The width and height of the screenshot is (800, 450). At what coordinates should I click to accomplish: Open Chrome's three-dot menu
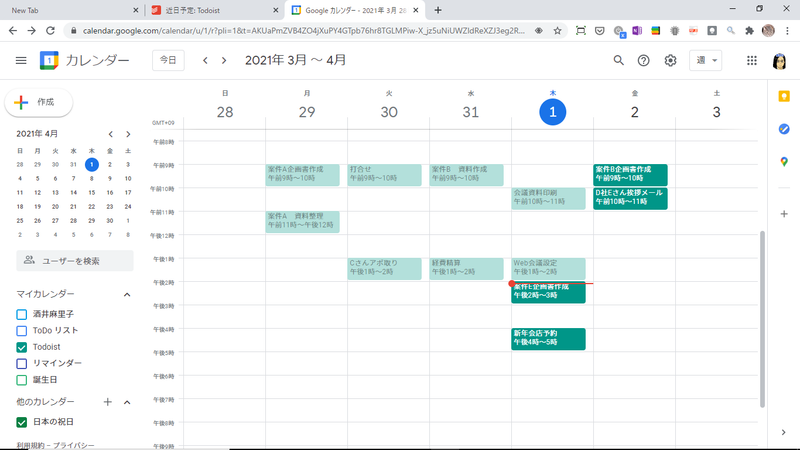(787, 31)
